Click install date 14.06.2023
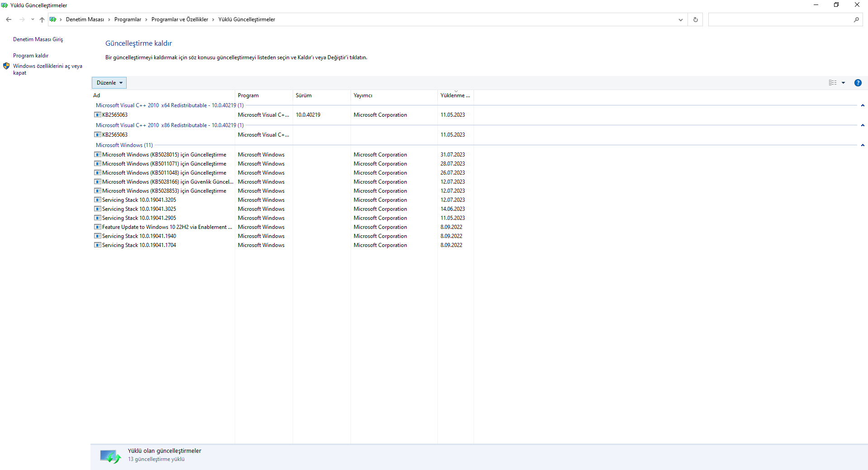The image size is (868, 470). point(453,209)
